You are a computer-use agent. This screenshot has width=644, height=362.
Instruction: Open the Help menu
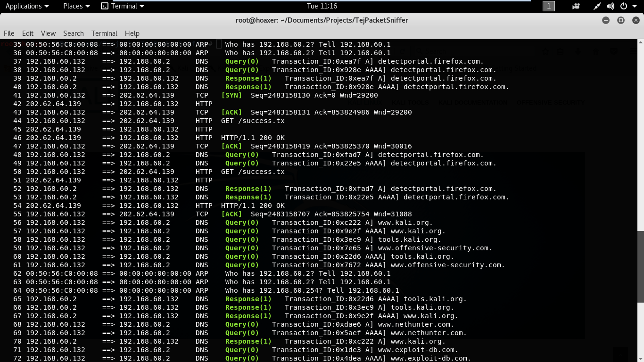(x=132, y=33)
